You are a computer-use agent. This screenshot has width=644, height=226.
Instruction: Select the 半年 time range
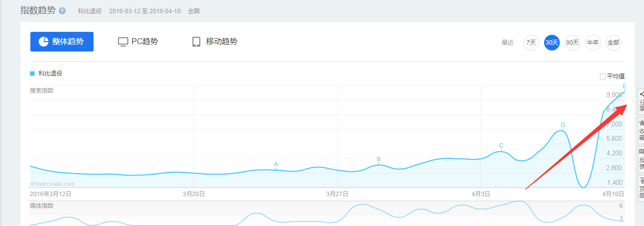[x=593, y=43]
